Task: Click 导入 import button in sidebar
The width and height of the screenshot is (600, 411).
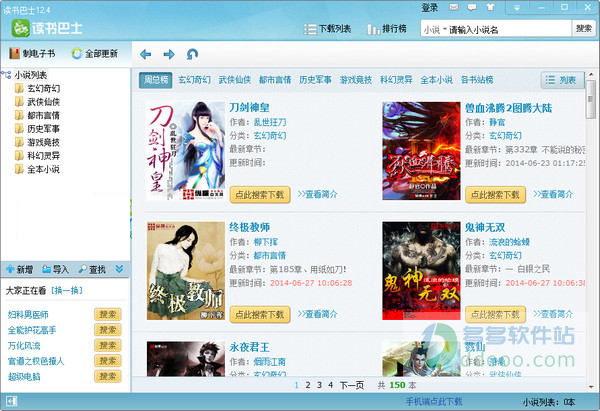Action: (x=55, y=269)
